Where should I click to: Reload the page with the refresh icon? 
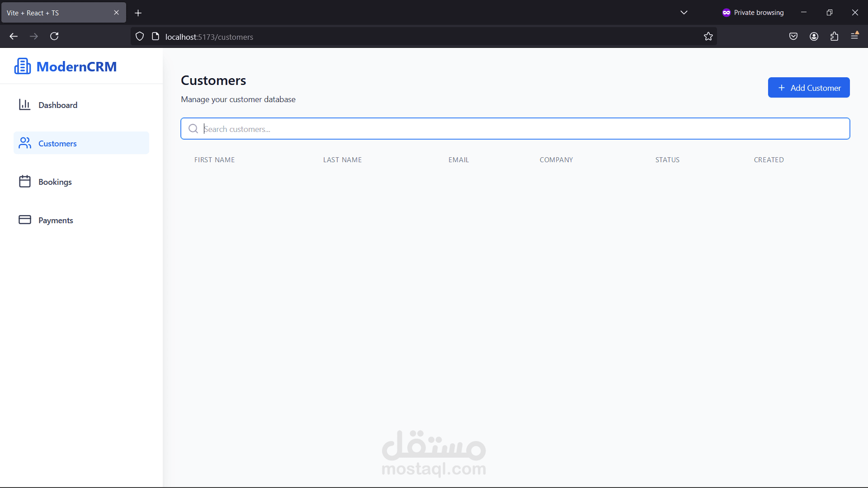pos(54,37)
